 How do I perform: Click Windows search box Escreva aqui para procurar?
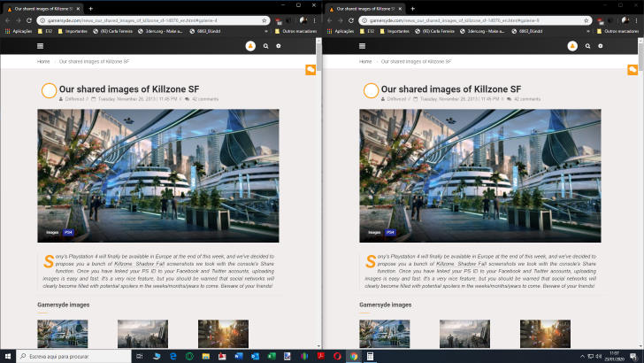click(74, 357)
